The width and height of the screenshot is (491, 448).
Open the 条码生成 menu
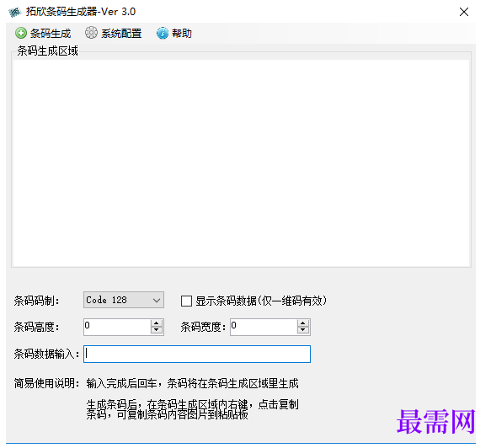(x=43, y=33)
